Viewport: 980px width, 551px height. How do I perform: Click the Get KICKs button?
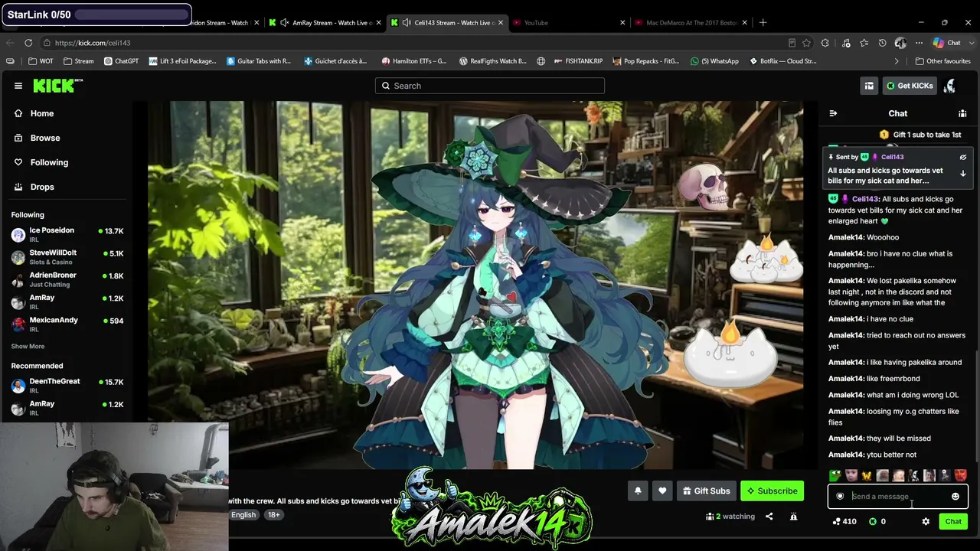910,86
